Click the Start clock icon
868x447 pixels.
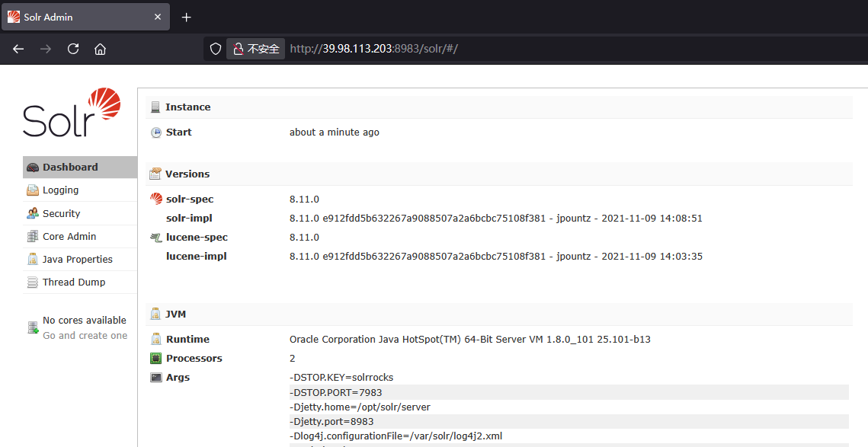point(156,133)
